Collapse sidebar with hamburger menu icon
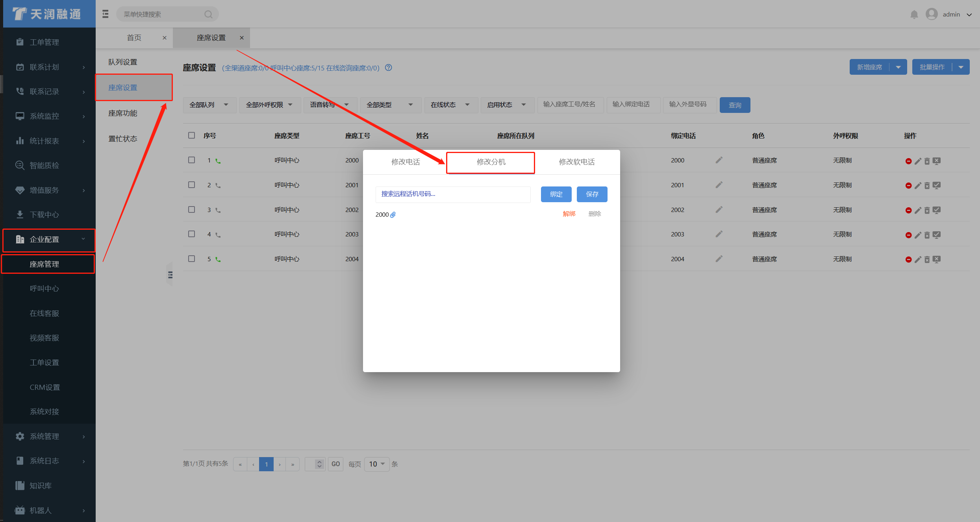980x522 pixels. pyautogui.click(x=106, y=14)
